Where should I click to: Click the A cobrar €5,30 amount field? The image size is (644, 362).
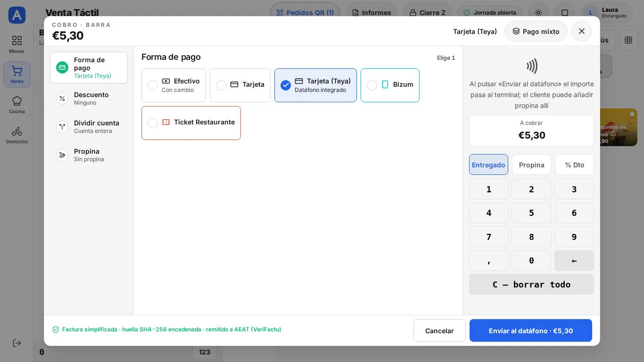point(531,131)
